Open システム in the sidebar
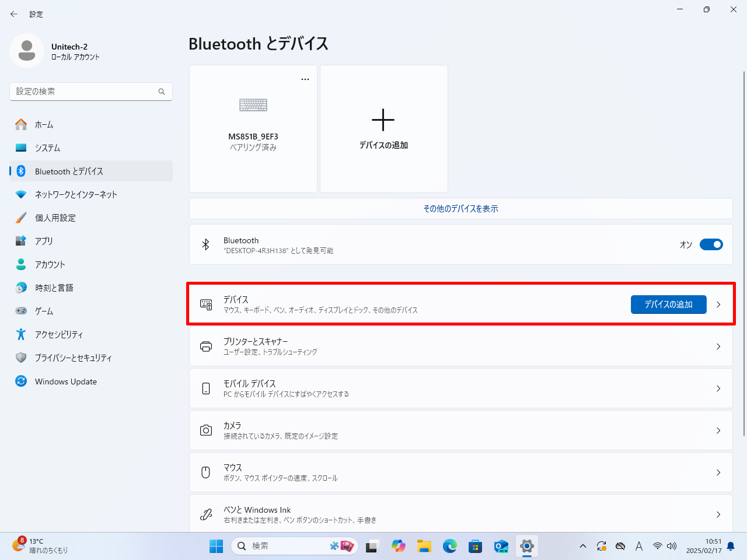Viewport: 747px width, 560px height. pos(91,148)
